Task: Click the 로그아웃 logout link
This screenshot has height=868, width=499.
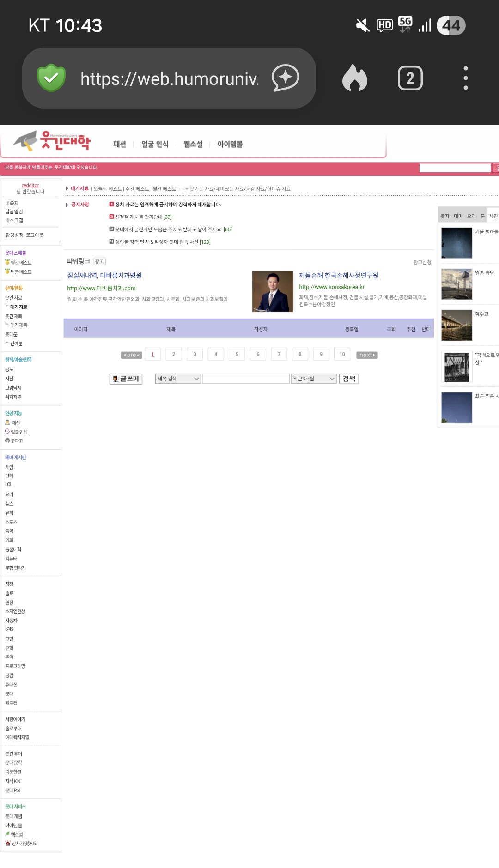Action: 35,235
